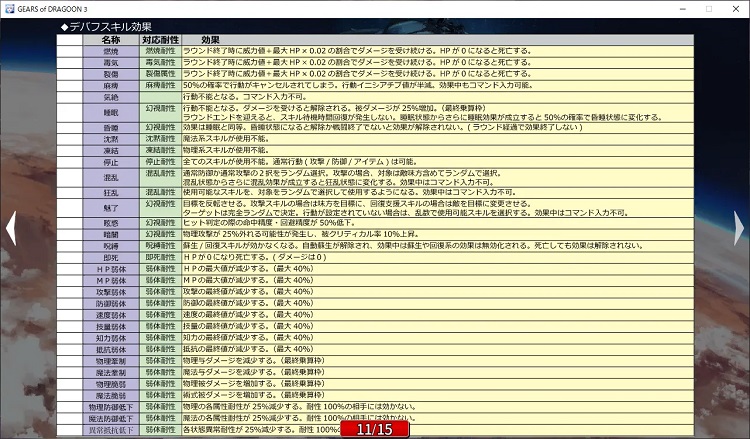Click the 行動不能となる。コマンド入力不可 effect text
This screenshot has width=750, height=439.
[x=245, y=97]
